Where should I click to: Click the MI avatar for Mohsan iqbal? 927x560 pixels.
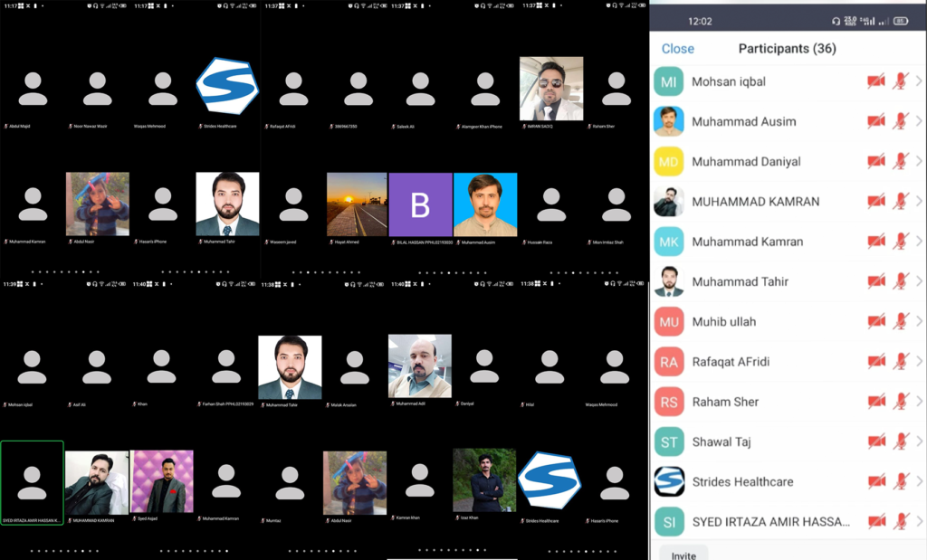pos(668,81)
